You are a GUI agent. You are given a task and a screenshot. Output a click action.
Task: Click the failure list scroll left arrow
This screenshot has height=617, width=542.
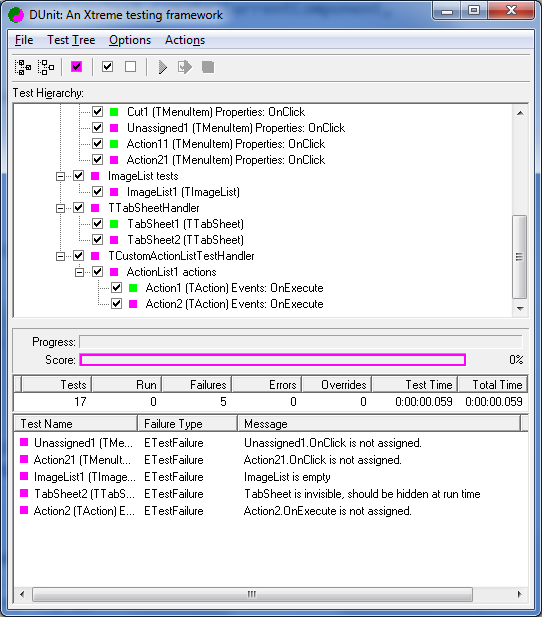click(x=22, y=594)
